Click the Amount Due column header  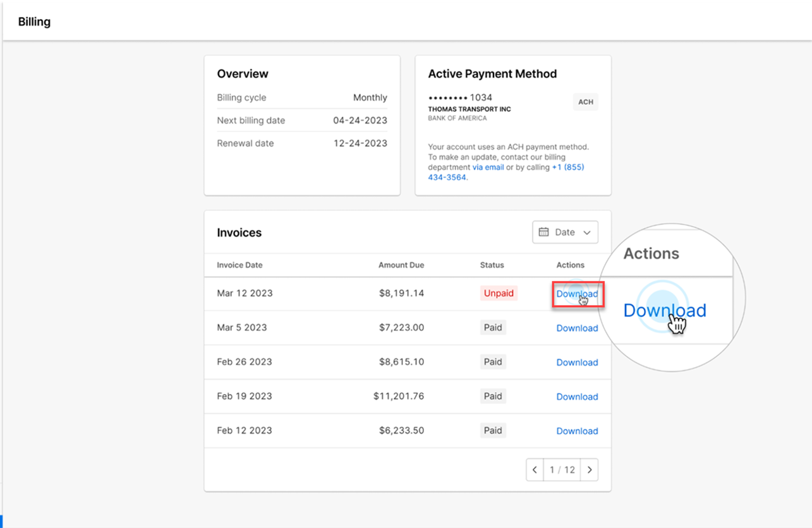pos(401,265)
